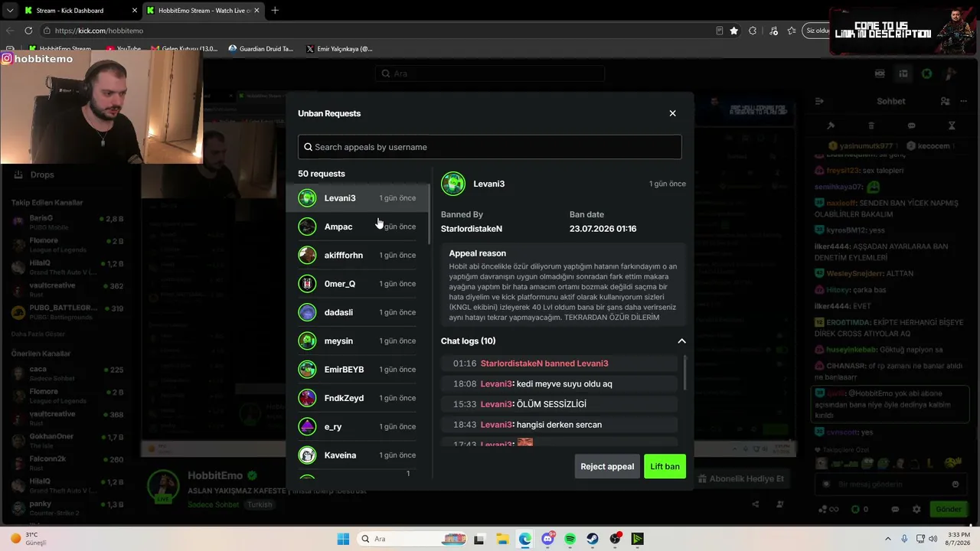Viewport: 980px width, 551px height.
Task: Click StarlordistakeN under Banned By
Action: pyautogui.click(x=472, y=229)
